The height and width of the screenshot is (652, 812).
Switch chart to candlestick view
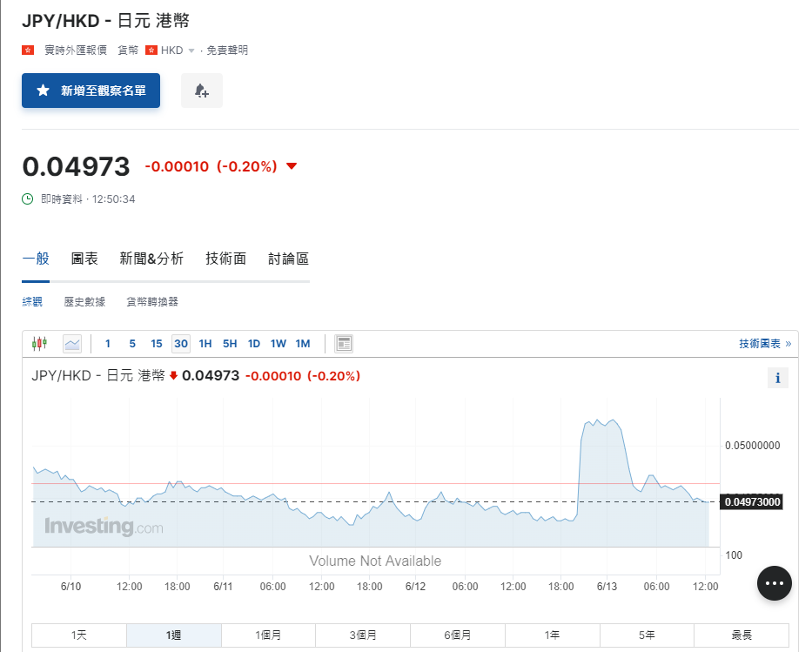click(39, 343)
